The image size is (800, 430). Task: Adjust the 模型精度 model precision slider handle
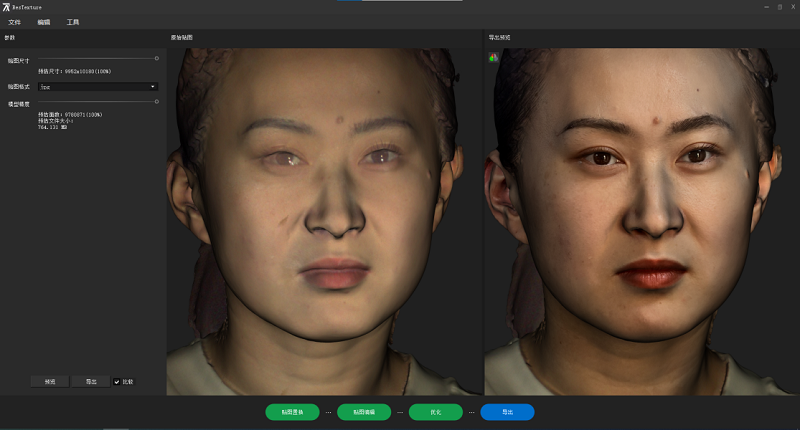click(156, 101)
